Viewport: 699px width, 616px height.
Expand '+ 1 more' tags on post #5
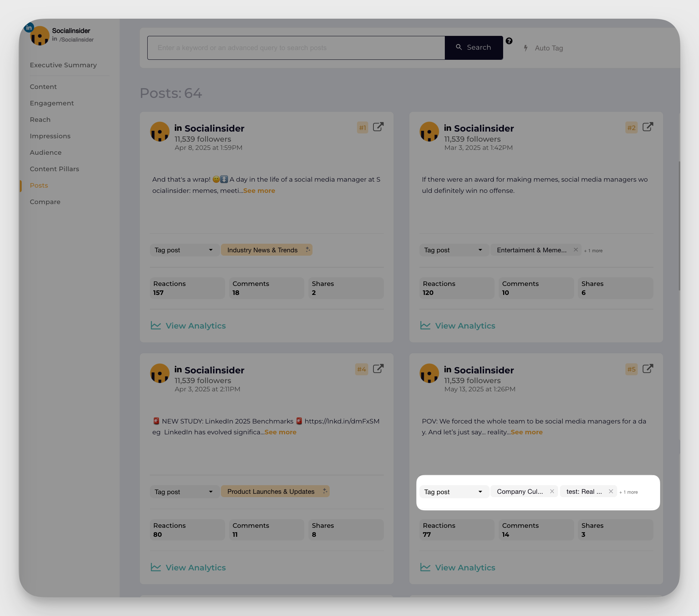point(628,492)
